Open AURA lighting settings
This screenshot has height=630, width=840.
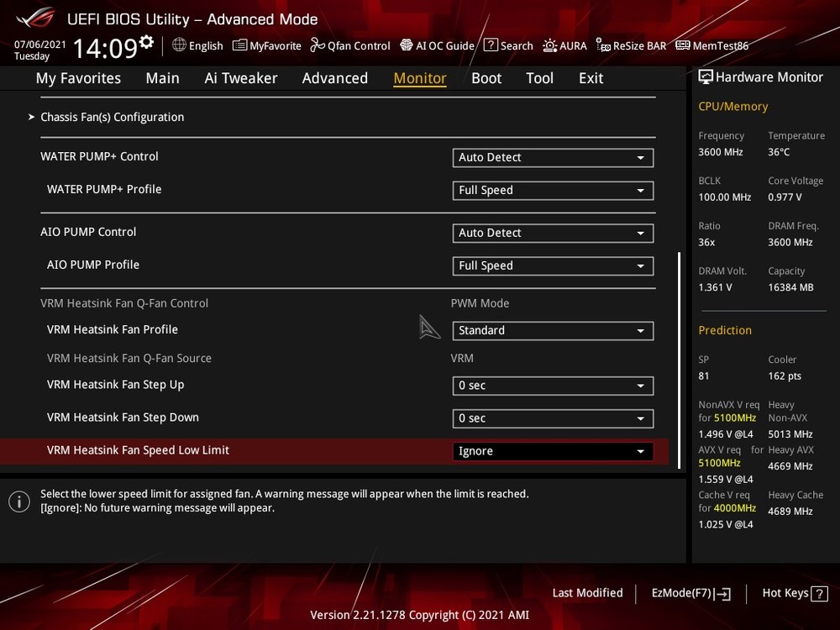coord(564,45)
